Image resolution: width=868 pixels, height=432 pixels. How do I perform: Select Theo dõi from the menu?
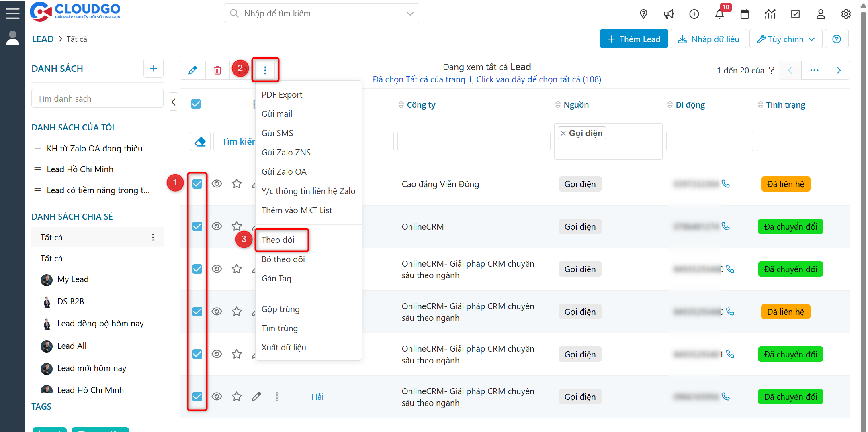[278, 240]
